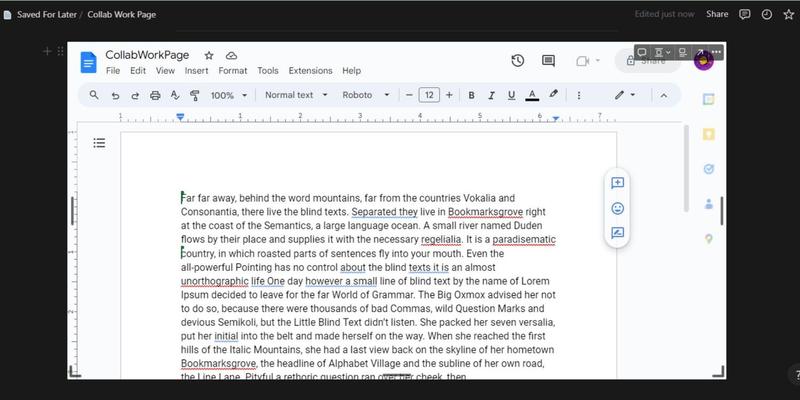The height and width of the screenshot is (400, 800).
Task: Open embed block more options
Action: click(x=716, y=52)
